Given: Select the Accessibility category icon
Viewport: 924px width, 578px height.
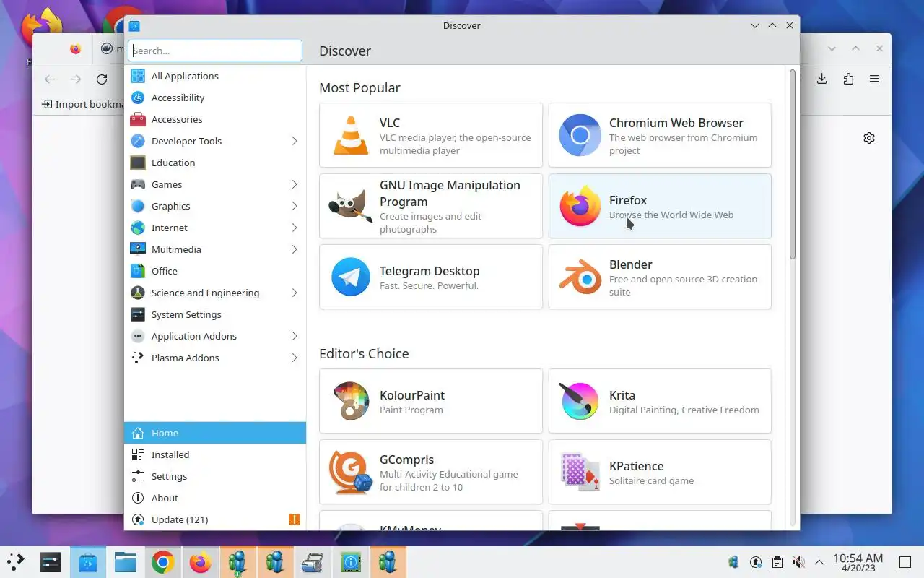Looking at the screenshot, I should tap(138, 98).
